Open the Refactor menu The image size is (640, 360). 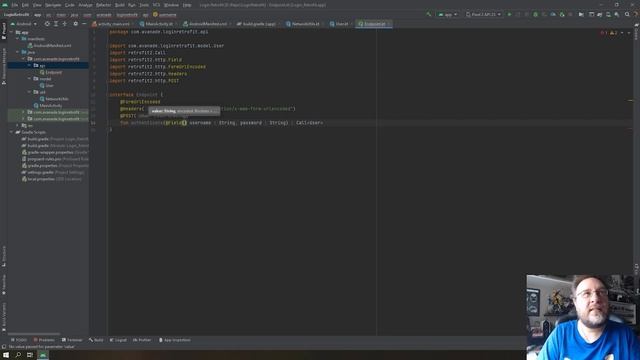tap(103, 5)
